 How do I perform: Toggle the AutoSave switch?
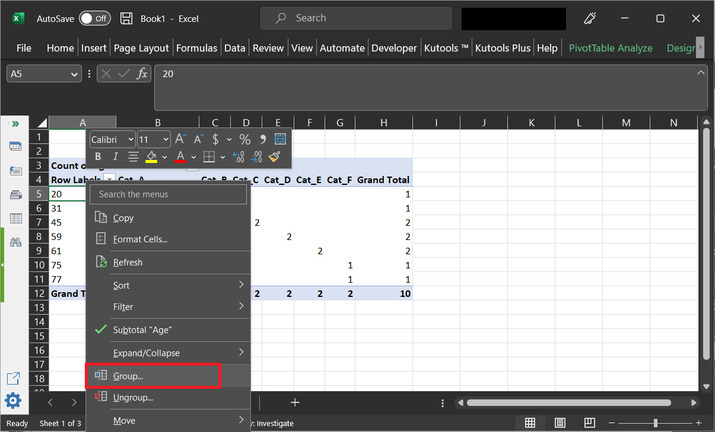(x=94, y=18)
